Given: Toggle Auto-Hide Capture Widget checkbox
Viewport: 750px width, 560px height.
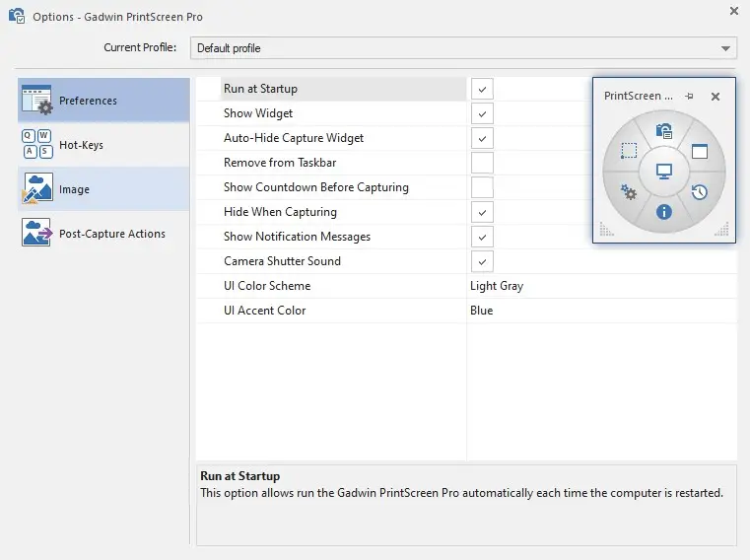Looking at the screenshot, I should [x=482, y=138].
